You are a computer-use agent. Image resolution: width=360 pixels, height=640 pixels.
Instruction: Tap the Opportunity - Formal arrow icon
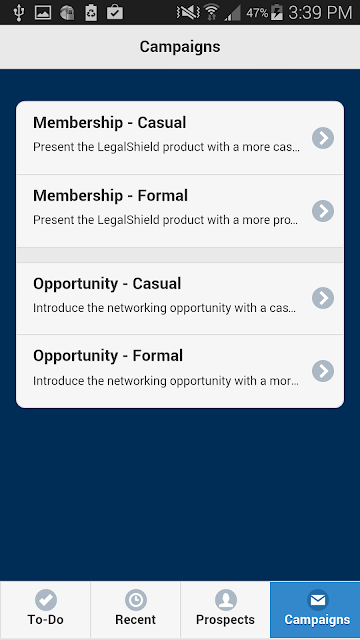coord(323,371)
